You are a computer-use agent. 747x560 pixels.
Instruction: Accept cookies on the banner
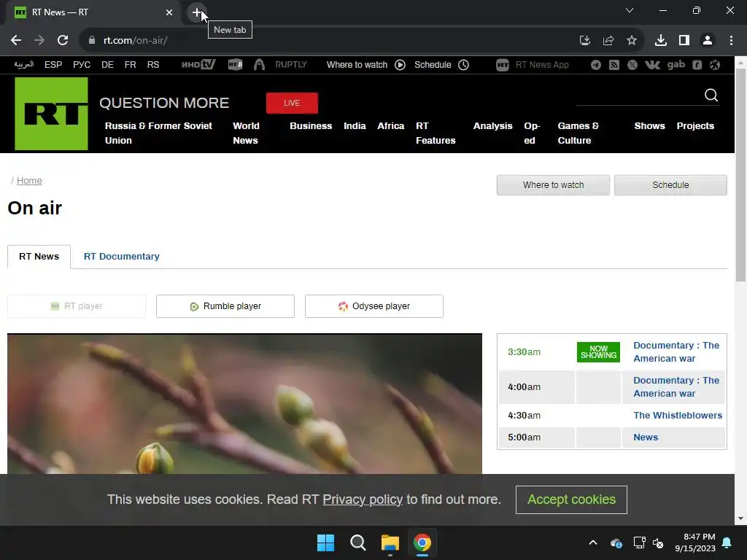tap(571, 499)
